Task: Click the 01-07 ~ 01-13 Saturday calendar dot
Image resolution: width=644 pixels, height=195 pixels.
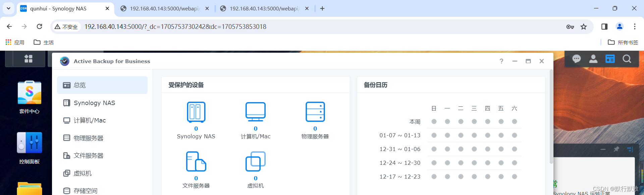Action: (515, 135)
